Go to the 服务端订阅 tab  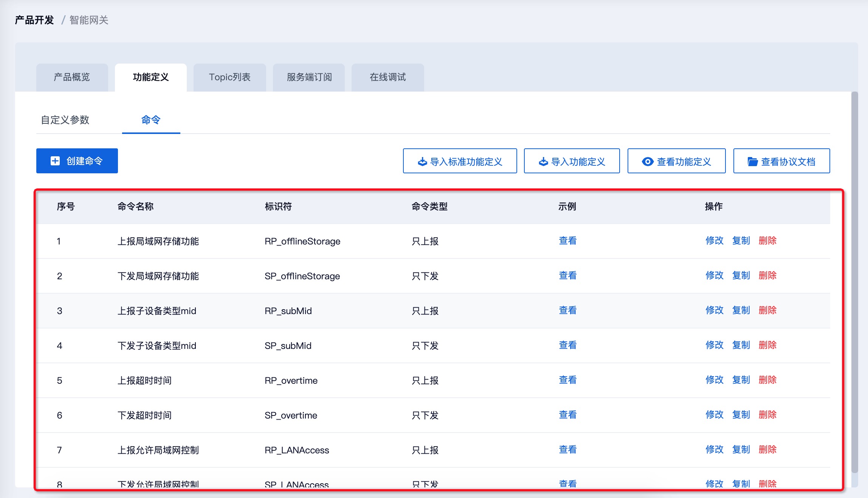click(x=309, y=77)
